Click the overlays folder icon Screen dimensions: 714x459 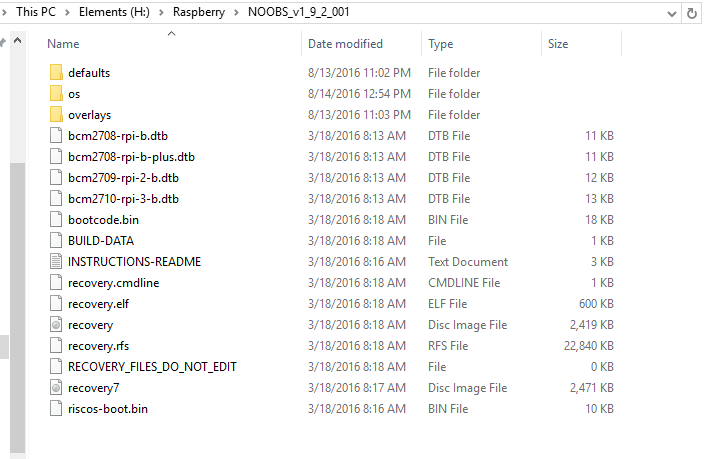click(56, 114)
